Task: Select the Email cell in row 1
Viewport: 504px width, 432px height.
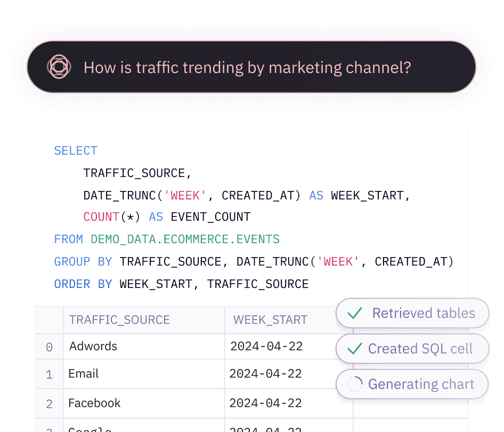Action: 84,374
